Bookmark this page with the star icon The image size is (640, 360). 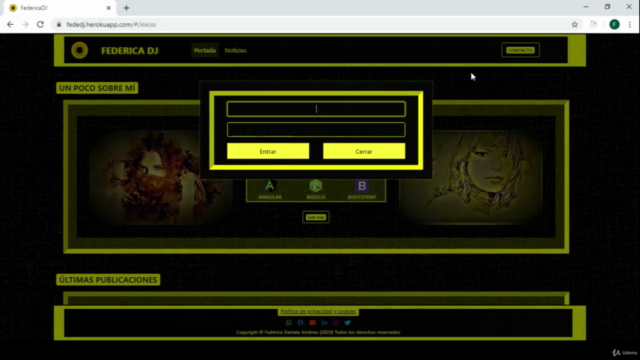[575, 24]
